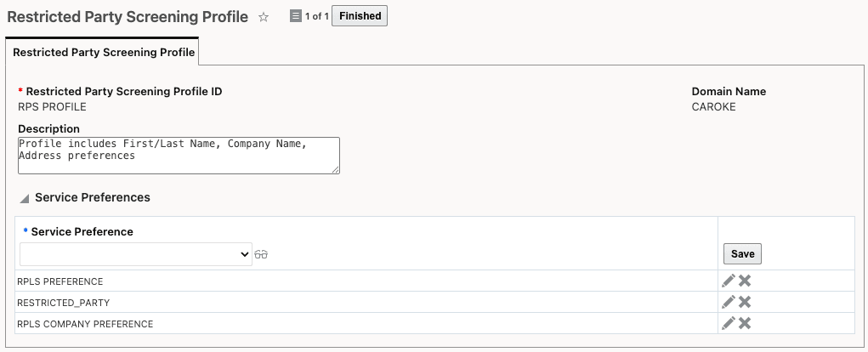Select the RESTRICTED_PARTY row text
Image resolution: width=868 pixels, height=352 pixels.
pyautogui.click(x=64, y=303)
